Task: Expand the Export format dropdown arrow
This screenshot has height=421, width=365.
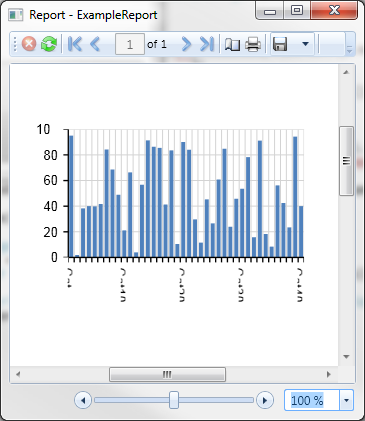Action: 305,44
